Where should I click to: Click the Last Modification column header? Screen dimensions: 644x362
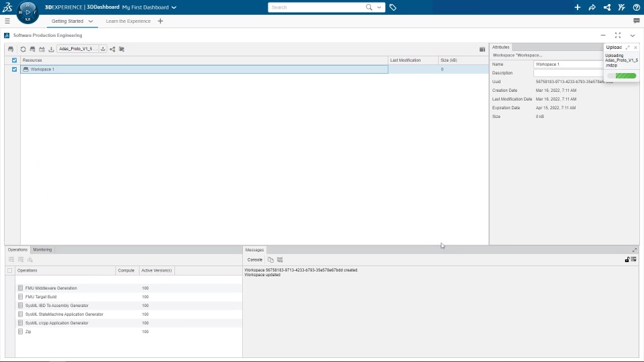pos(413,60)
